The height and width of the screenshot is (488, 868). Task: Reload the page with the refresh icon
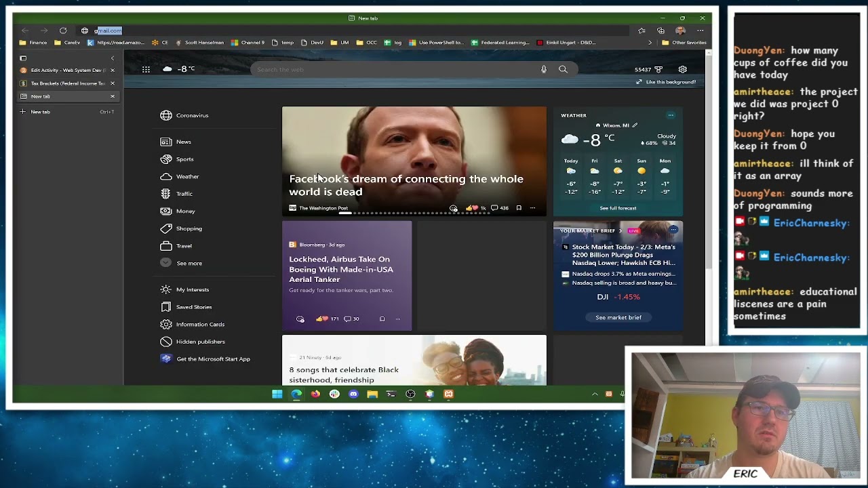coord(63,30)
